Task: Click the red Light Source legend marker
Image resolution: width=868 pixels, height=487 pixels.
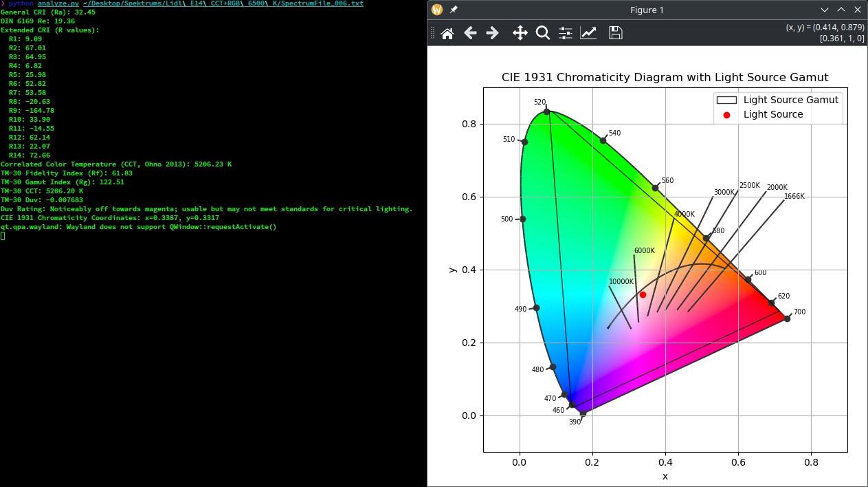Action: coord(726,115)
